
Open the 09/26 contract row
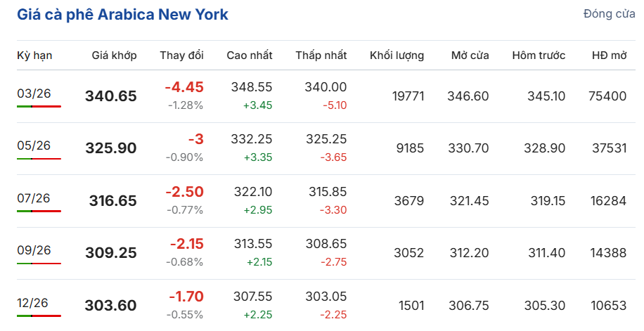[x=34, y=250]
